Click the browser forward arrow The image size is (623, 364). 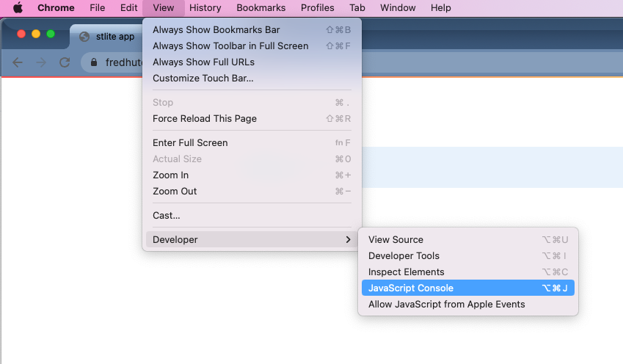pyautogui.click(x=41, y=62)
